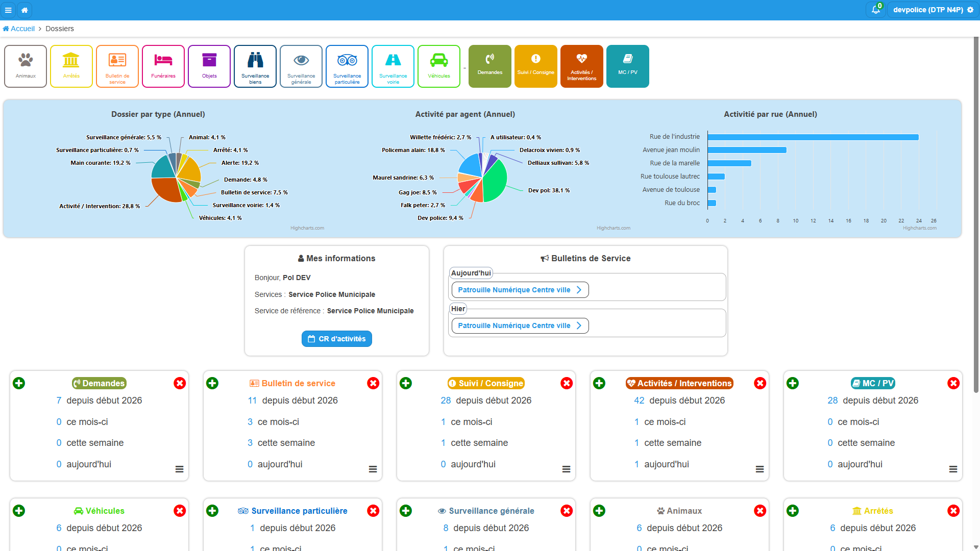Remove the MC / PV card
980x551 pixels.
[x=953, y=383]
